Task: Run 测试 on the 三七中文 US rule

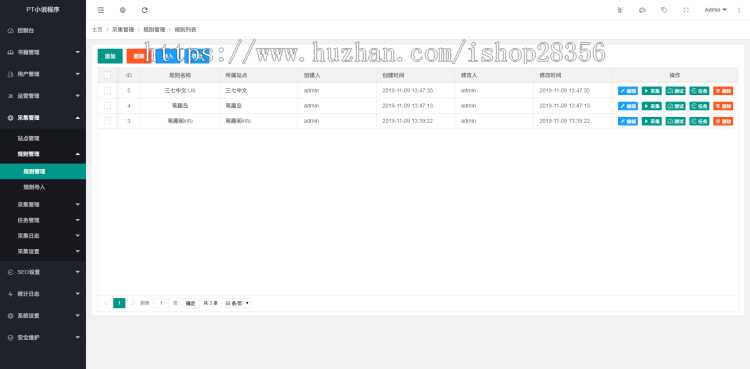Action: [x=675, y=91]
